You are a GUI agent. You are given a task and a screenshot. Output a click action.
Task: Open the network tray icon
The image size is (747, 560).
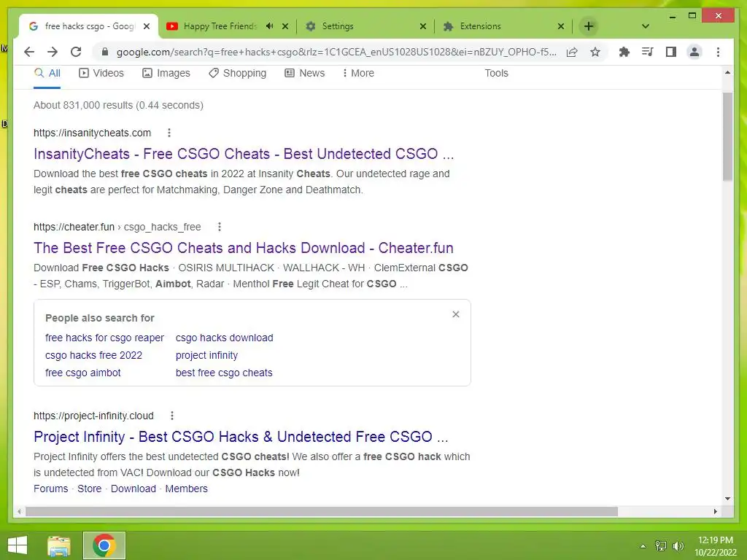pyautogui.click(x=661, y=545)
